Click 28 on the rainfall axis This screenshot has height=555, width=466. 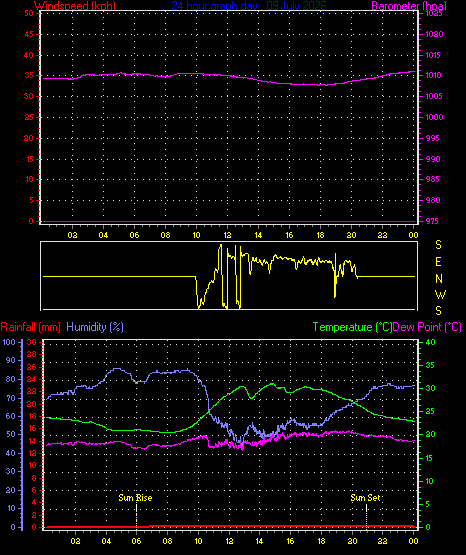pos(32,354)
